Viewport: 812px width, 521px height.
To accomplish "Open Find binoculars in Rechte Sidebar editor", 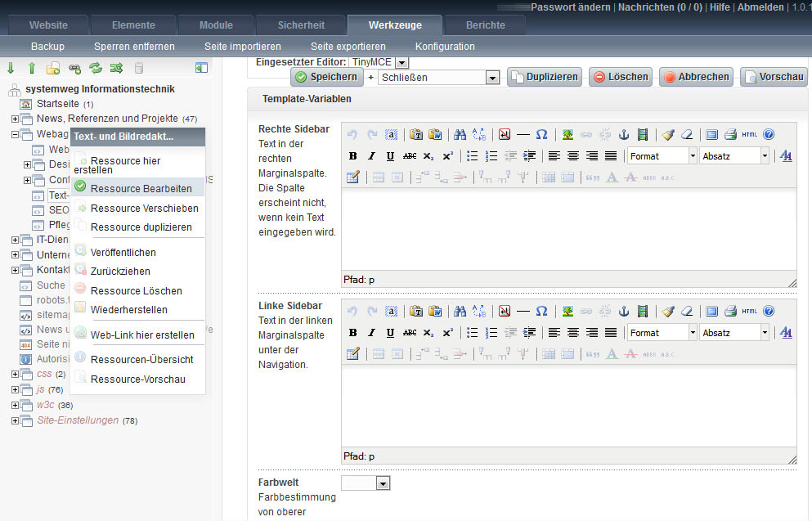I will click(460, 135).
